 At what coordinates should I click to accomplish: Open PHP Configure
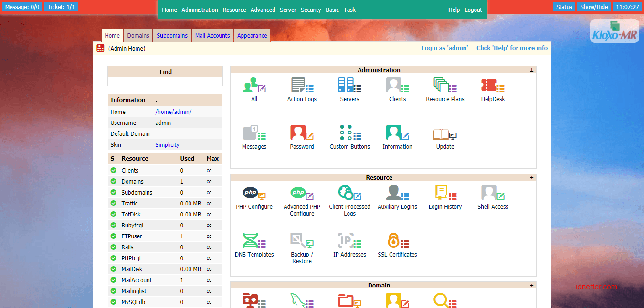(x=254, y=194)
